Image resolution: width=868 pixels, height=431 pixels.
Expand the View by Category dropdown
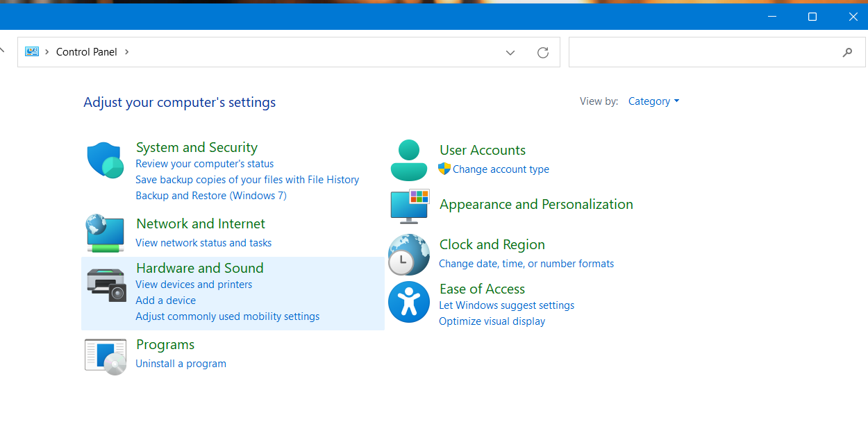tap(653, 101)
